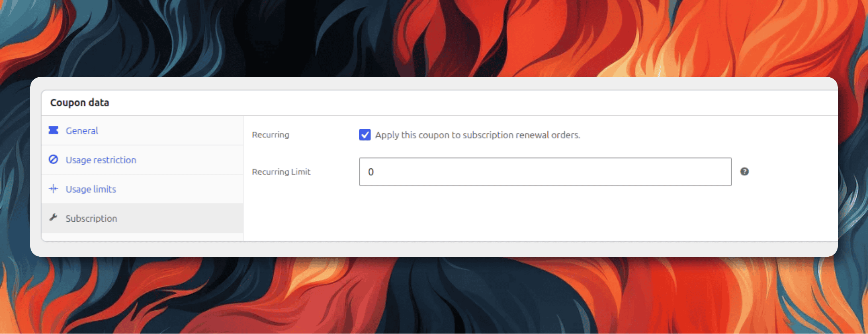Click the 'Apply this coupon to subscription renewal orders' label

coord(477,135)
